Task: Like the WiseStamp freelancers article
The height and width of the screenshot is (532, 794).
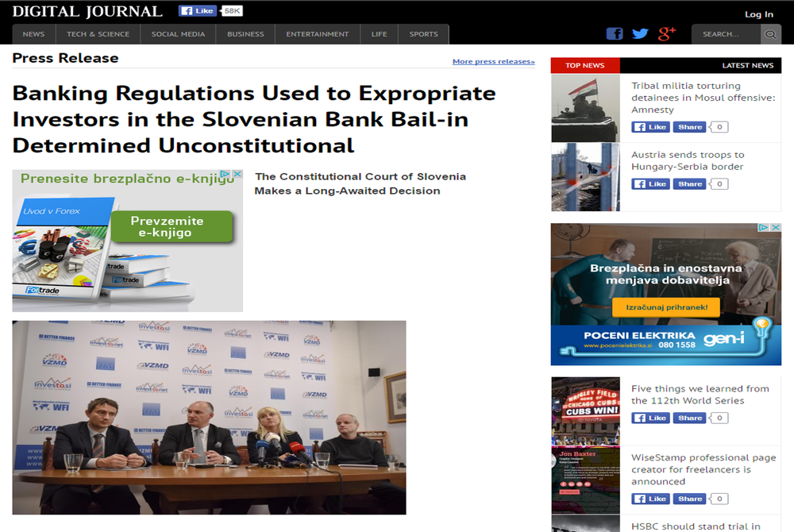Action: pyautogui.click(x=651, y=499)
